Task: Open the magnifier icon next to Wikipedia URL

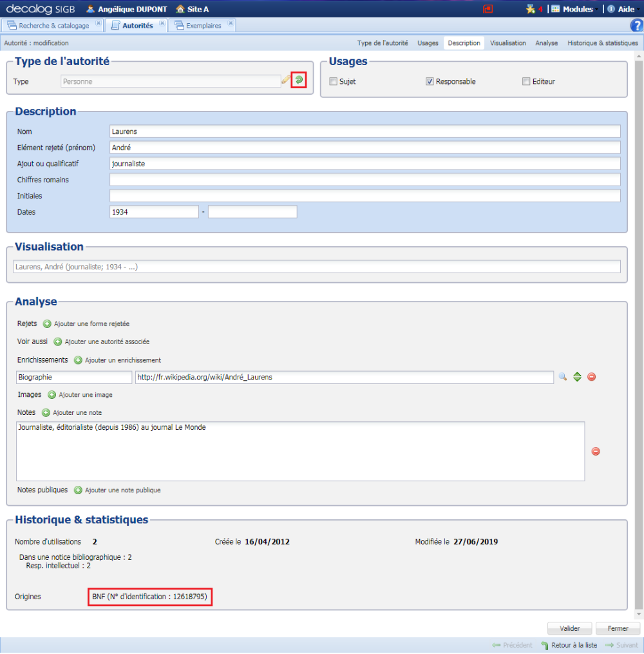Action: click(x=563, y=377)
